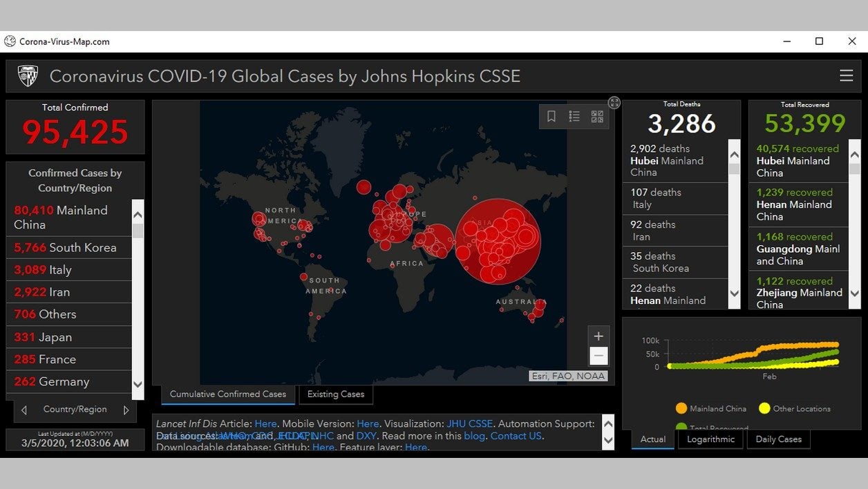868x489 pixels.
Task: Select Japan with 331 confirmed cases
Action: click(x=69, y=337)
